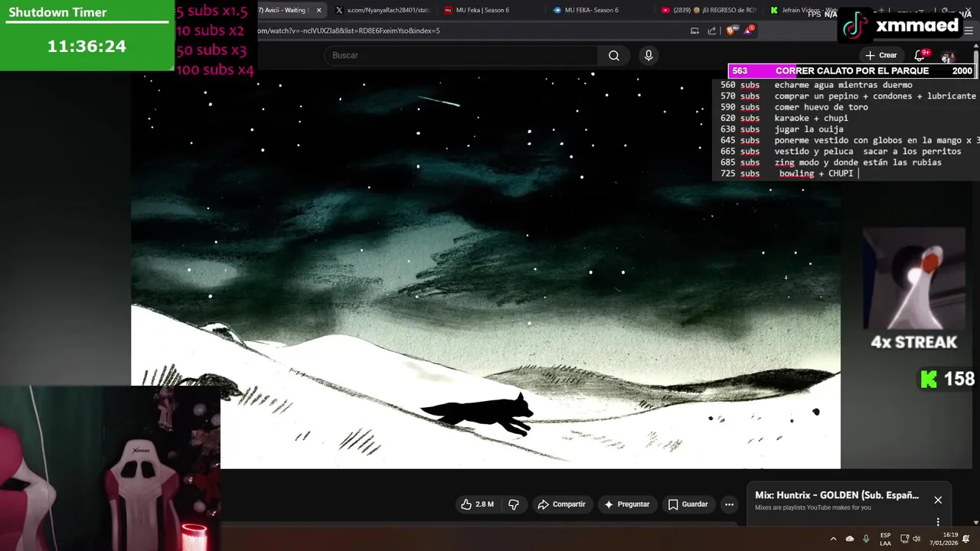Switch to the ¡El REGRESO de tab

click(x=708, y=10)
